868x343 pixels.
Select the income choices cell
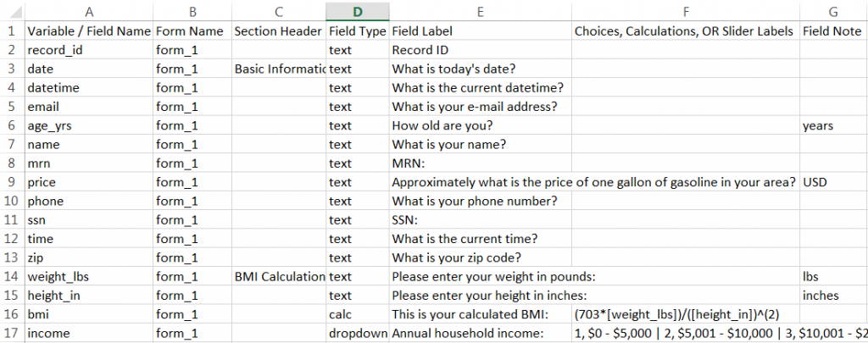click(x=685, y=334)
